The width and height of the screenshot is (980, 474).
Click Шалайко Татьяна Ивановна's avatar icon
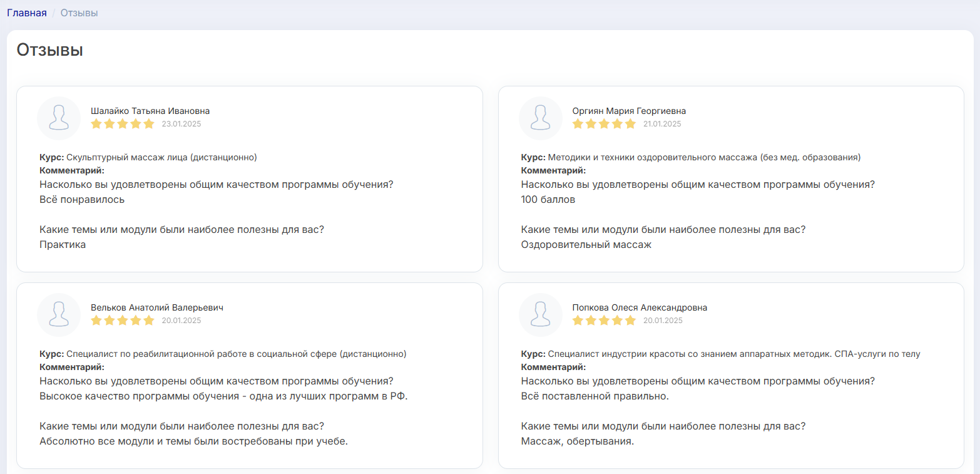pyautogui.click(x=59, y=118)
